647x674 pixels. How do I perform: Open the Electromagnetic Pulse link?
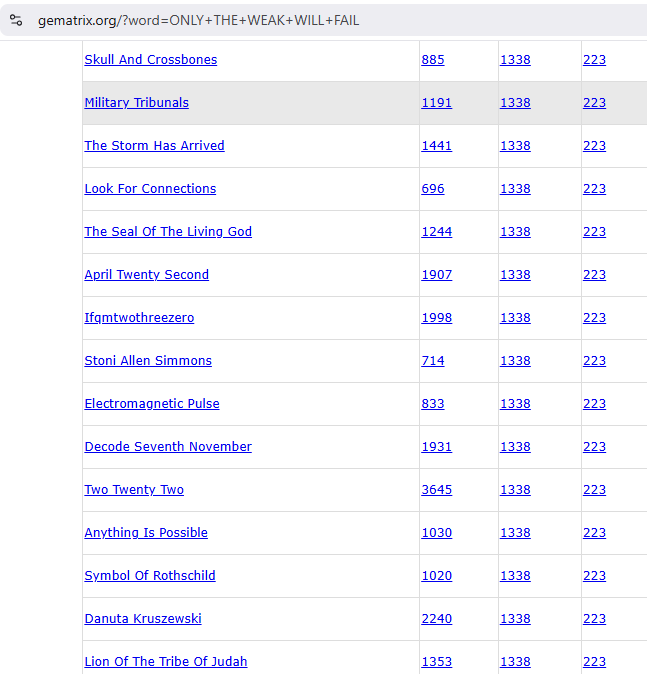pos(152,404)
